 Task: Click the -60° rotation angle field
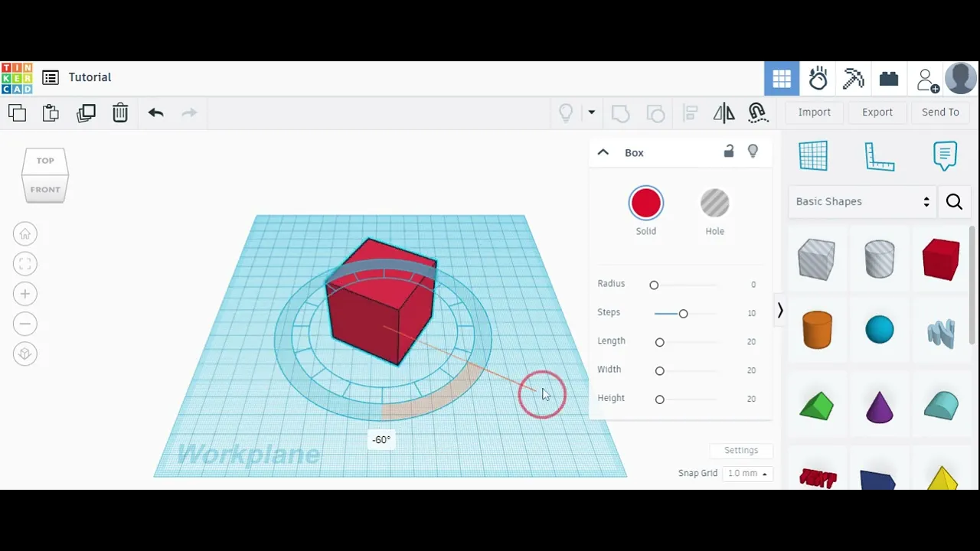(x=381, y=440)
